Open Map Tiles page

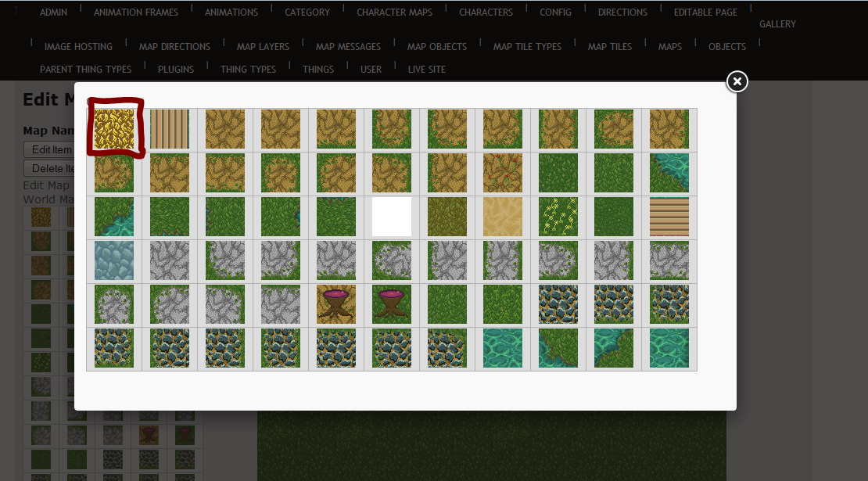609,47
